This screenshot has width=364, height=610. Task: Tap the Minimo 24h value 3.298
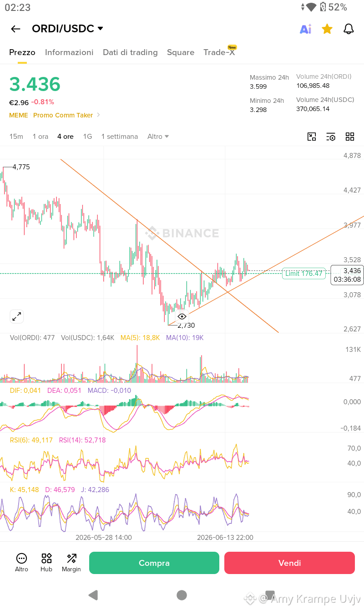pos(258,110)
